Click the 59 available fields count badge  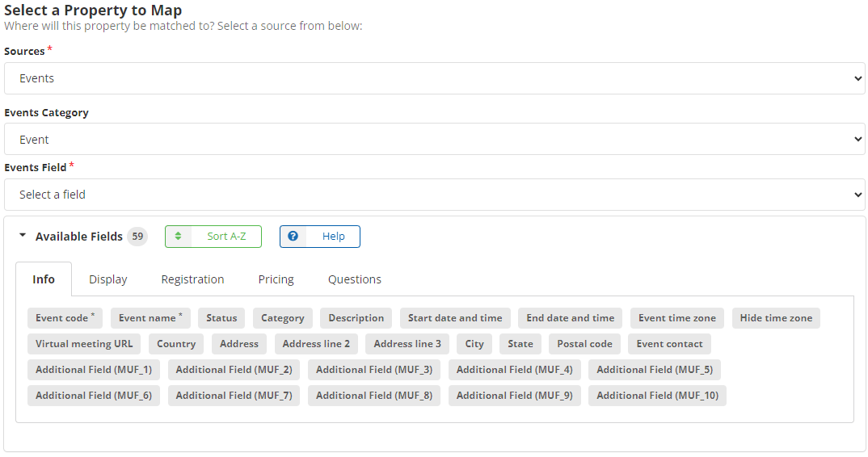(138, 237)
